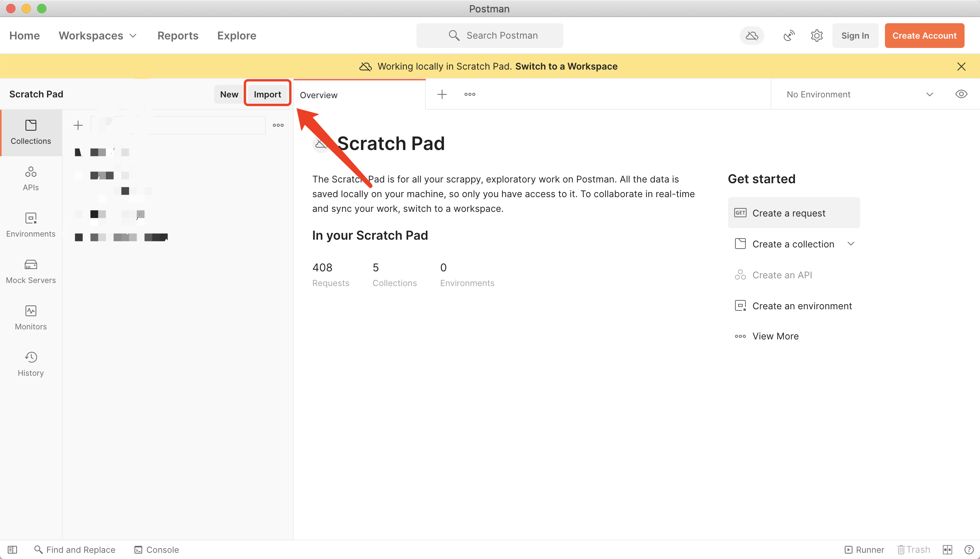This screenshot has height=559, width=980.
Task: Open the Monitors sidebar panel
Action: click(31, 318)
